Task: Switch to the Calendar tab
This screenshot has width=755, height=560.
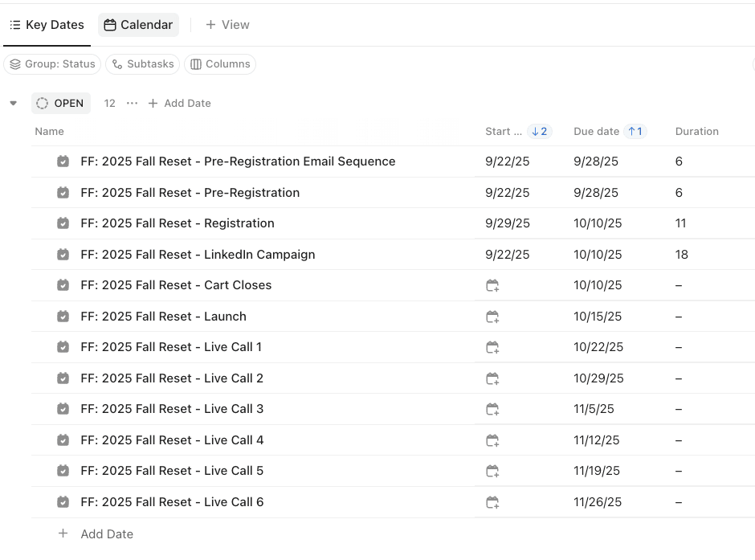Action: 138,25
